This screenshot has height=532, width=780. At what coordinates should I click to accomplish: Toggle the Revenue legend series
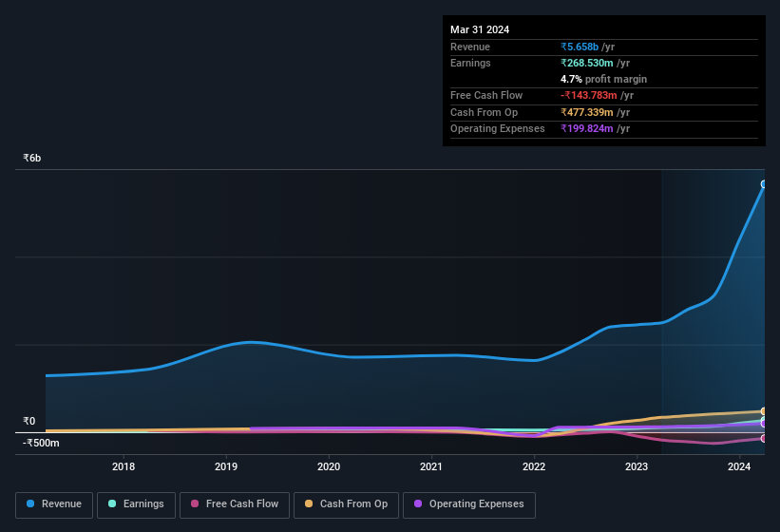(54, 505)
